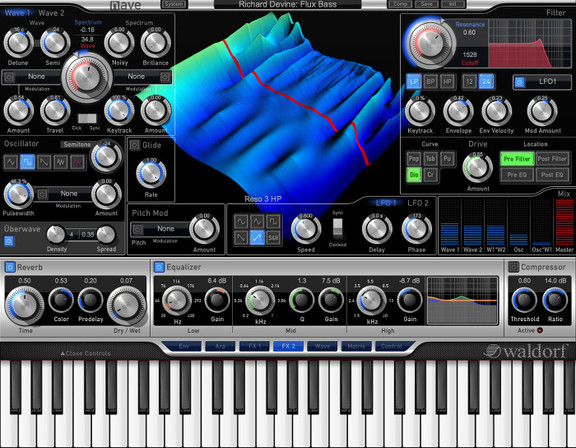Select the BP filter type
Viewport: 576px width, 448px height.
click(430, 82)
